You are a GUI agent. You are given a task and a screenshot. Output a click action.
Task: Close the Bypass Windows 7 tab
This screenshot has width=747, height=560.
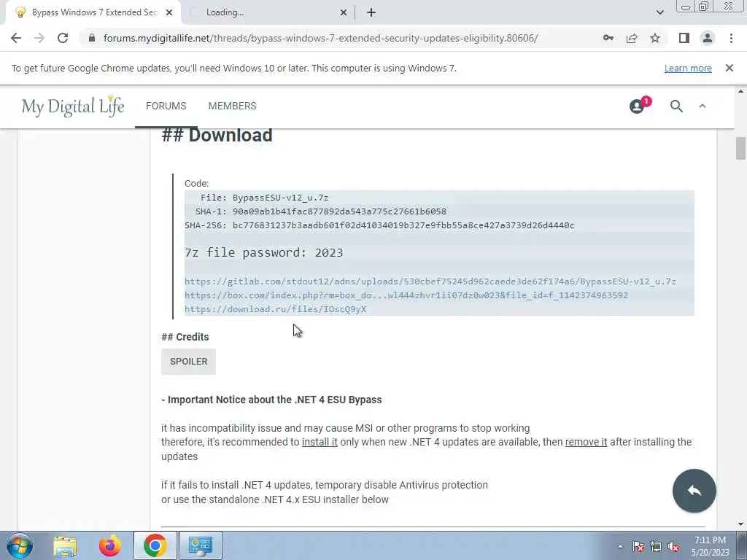click(x=169, y=12)
